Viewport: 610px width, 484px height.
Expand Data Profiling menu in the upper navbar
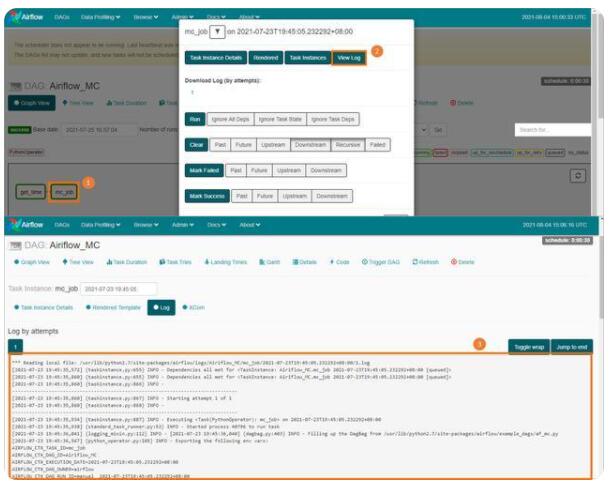pyautogui.click(x=100, y=17)
